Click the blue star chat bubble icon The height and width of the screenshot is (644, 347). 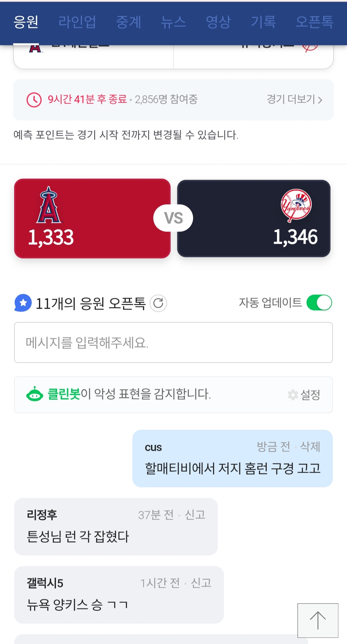click(x=23, y=303)
